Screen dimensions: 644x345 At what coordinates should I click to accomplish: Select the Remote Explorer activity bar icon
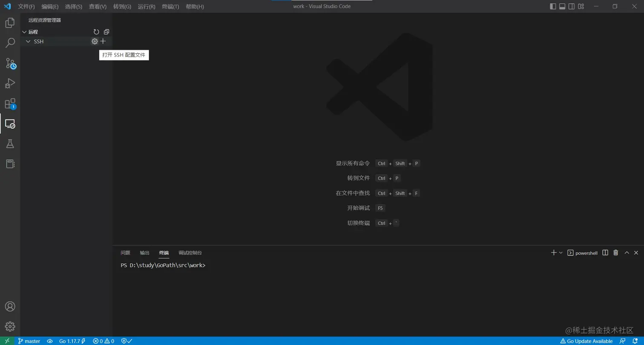[x=10, y=124]
